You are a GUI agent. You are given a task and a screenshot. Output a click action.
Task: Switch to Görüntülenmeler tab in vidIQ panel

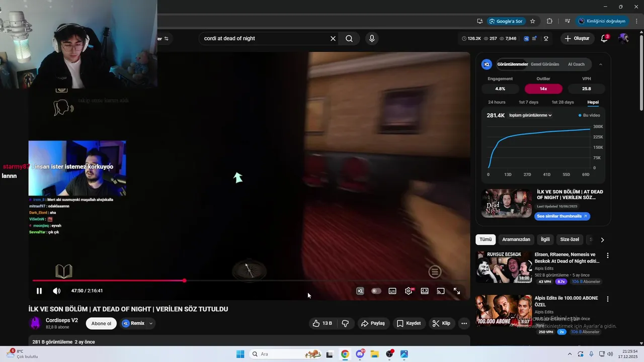tap(512, 64)
